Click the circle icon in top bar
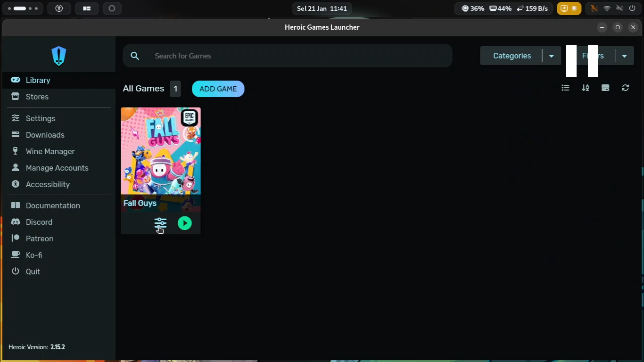This screenshot has width=644, height=362. coord(112,8)
